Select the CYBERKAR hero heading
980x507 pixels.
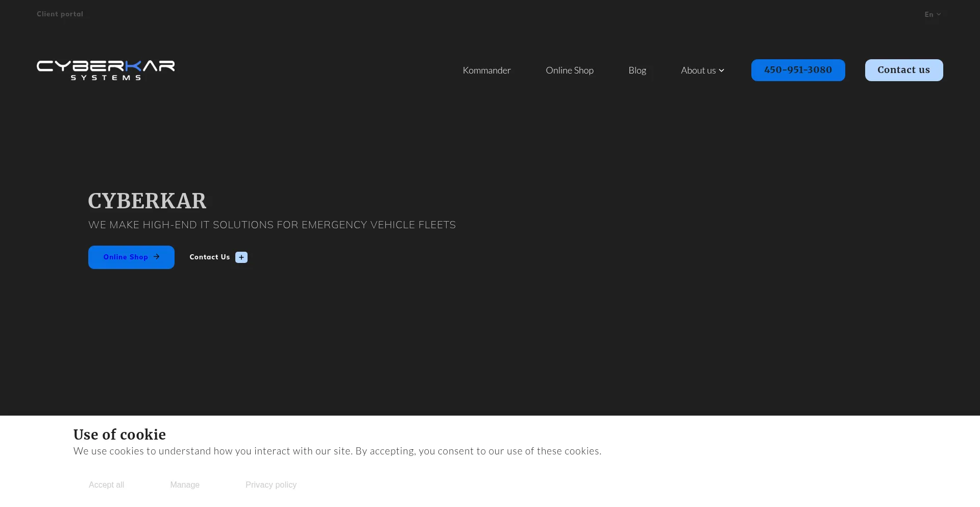click(x=147, y=201)
